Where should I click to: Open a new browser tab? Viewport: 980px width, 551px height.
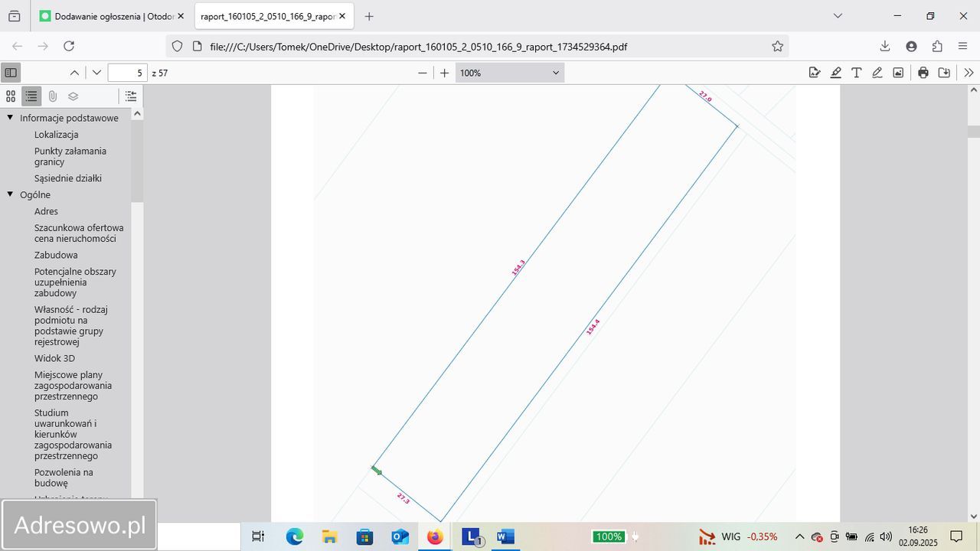(369, 16)
